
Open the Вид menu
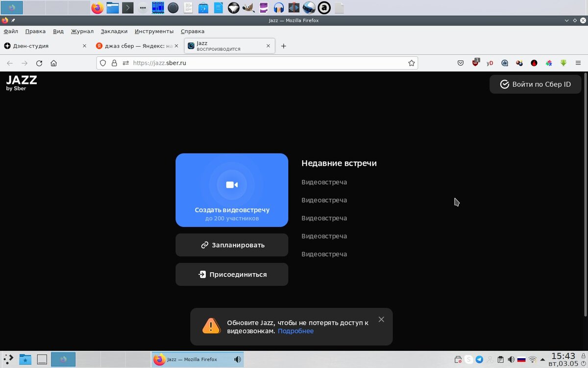(x=58, y=31)
